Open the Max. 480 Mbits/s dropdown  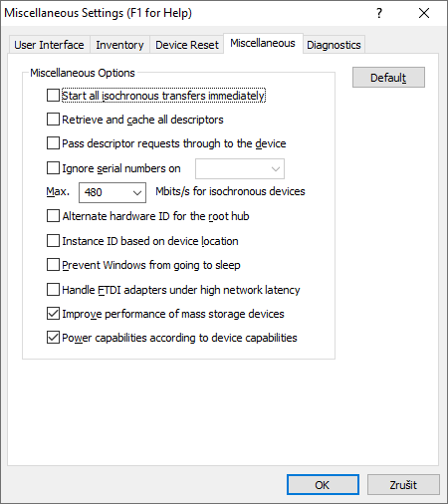click(x=112, y=192)
